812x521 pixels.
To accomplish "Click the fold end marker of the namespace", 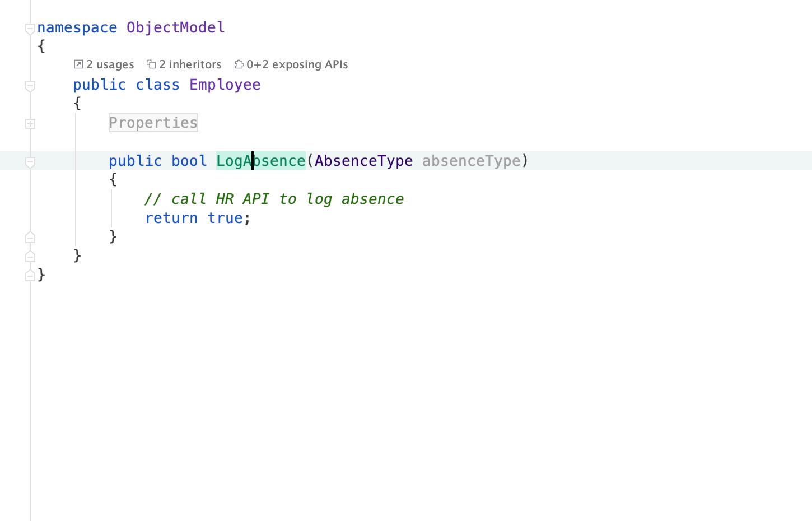I will (x=30, y=275).
